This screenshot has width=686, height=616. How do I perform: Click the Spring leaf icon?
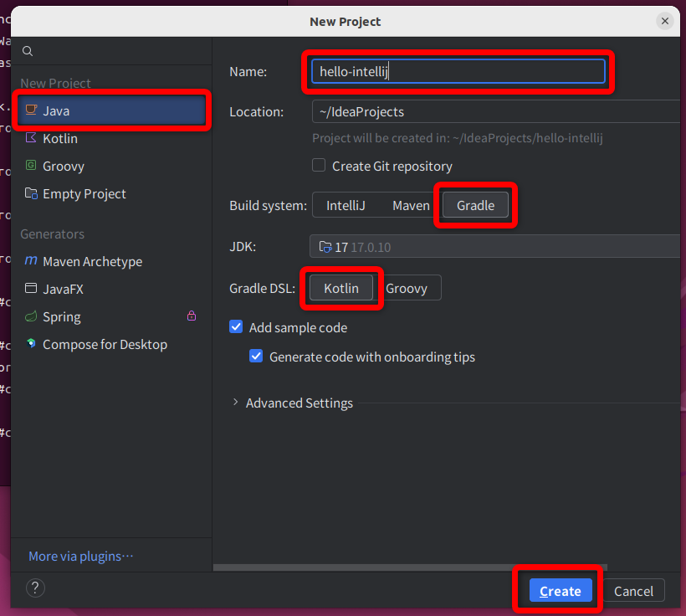click(x=31, y=316)
